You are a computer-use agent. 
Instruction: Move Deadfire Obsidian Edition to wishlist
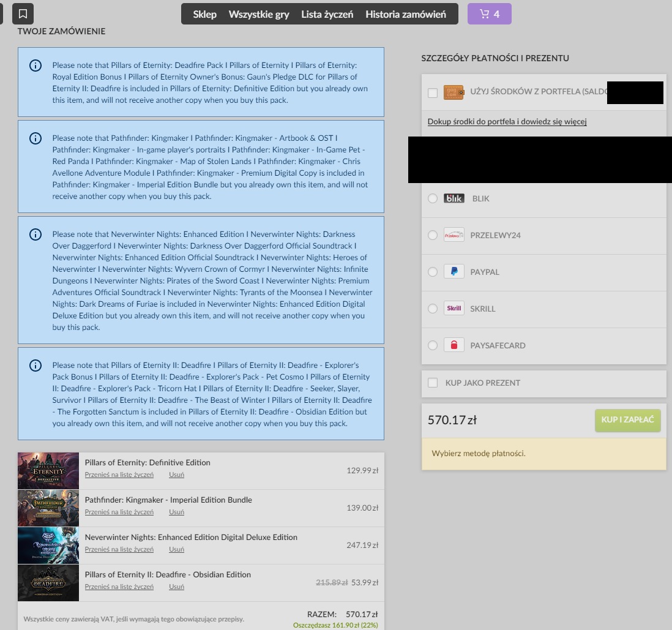pyautogui.click(x=119, y=587)
